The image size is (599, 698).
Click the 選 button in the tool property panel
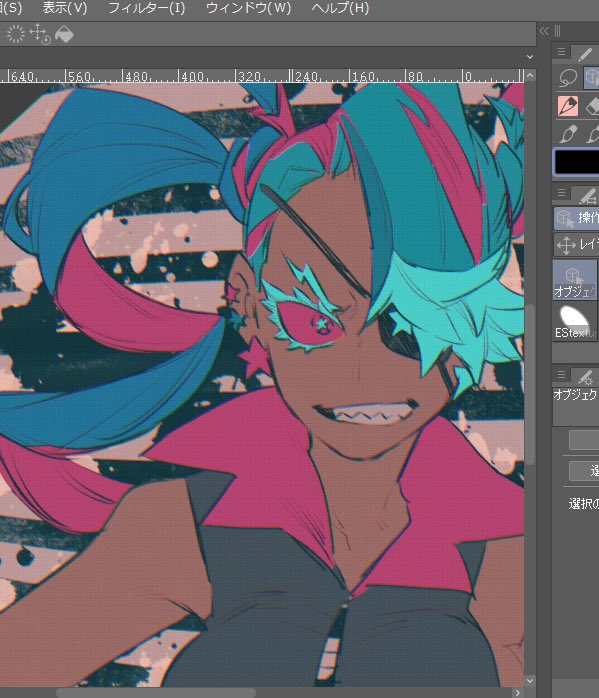click(x=584, y=471)
